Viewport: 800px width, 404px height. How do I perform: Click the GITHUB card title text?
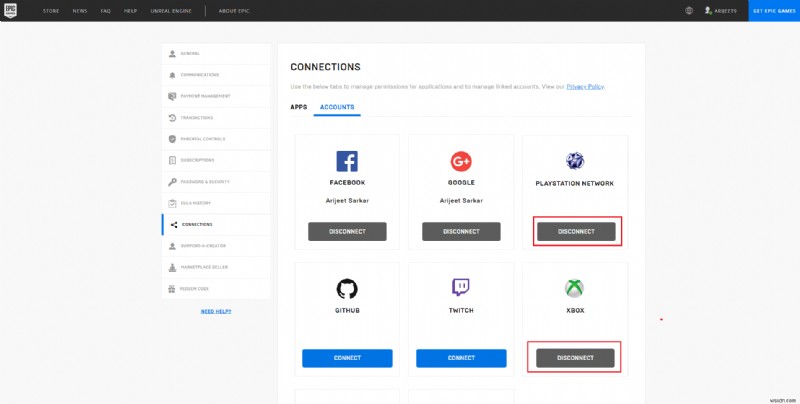tap(347, 310)
